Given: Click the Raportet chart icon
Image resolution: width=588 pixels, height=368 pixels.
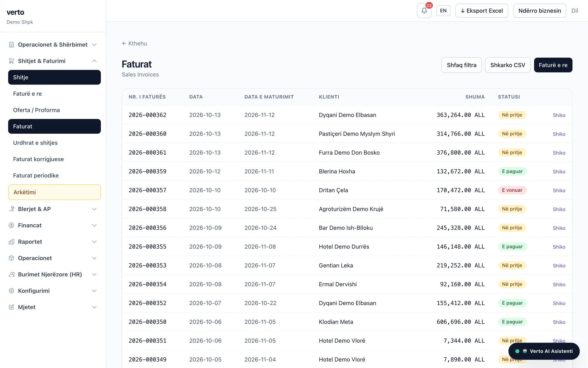Looking at the screenshot, I should (x=11, y=242).
